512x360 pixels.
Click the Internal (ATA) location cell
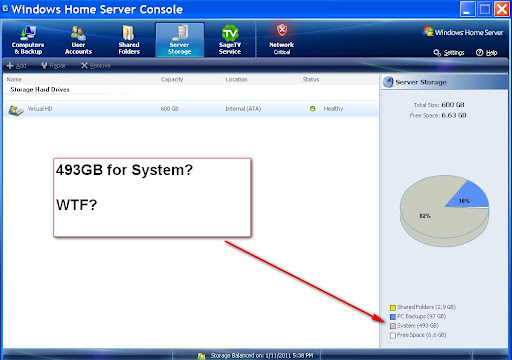click(x=243, y=109)
